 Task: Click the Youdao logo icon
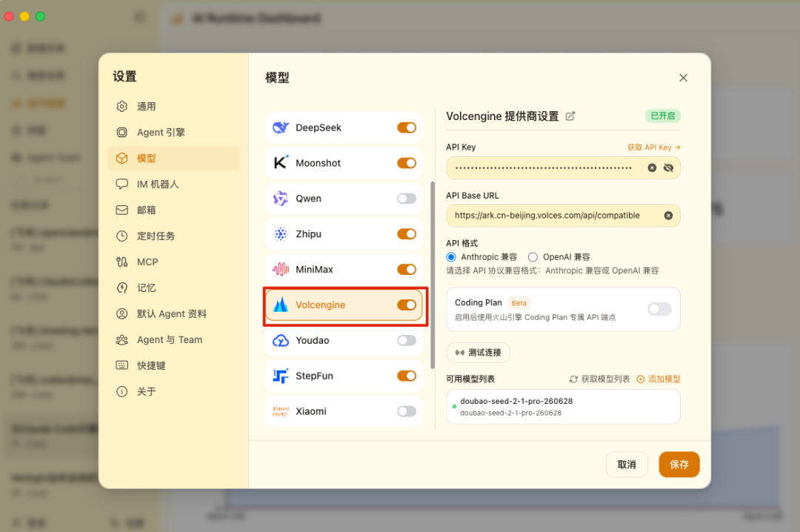click(281, 341)
